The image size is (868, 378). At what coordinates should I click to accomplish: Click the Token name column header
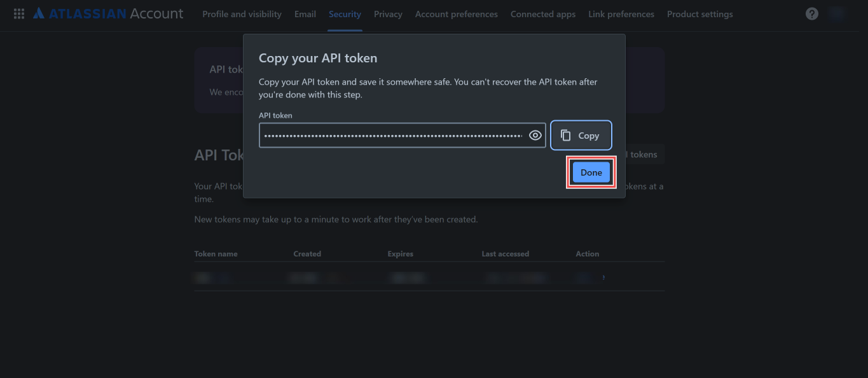click(216, 253)
